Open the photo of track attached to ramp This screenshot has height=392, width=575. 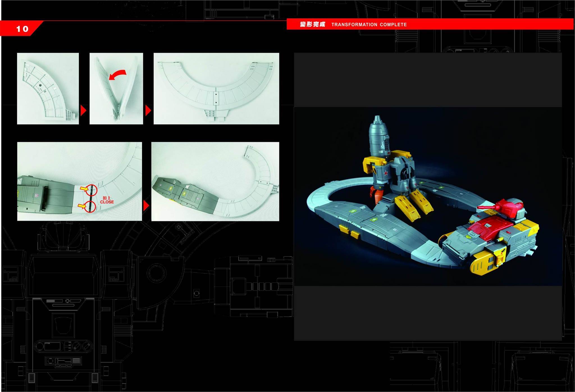tap(215, 181)
